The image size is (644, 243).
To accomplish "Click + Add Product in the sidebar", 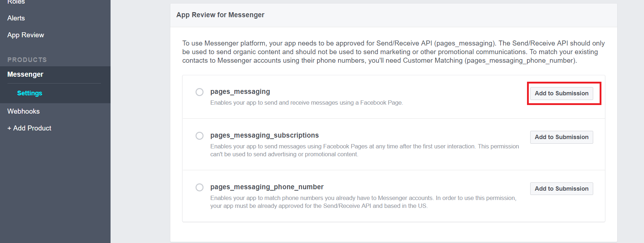I will pos(29,128).
